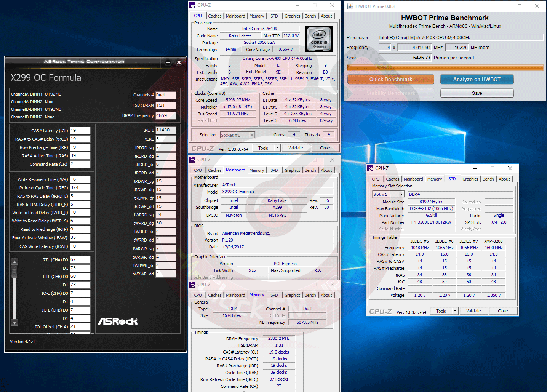
Task: Minimize the ASRock Timing Configurator window
Action: click(168, 62)
